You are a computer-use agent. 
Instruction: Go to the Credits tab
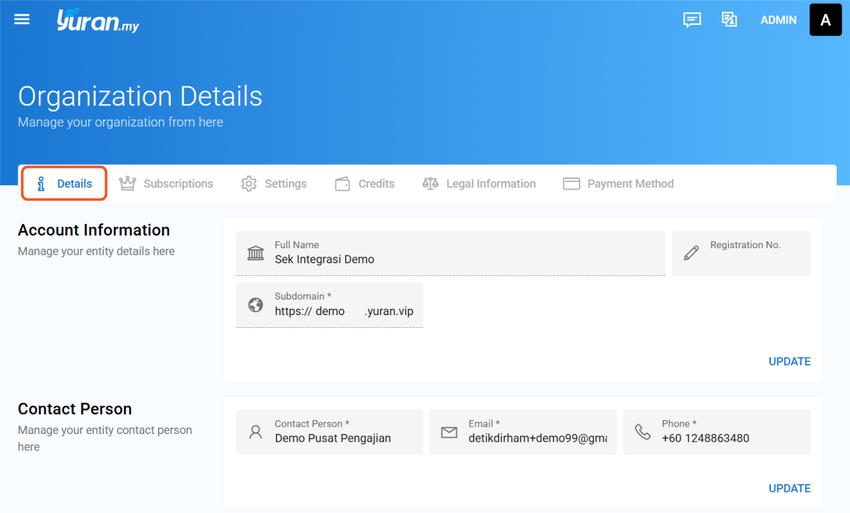click(364, 184)
